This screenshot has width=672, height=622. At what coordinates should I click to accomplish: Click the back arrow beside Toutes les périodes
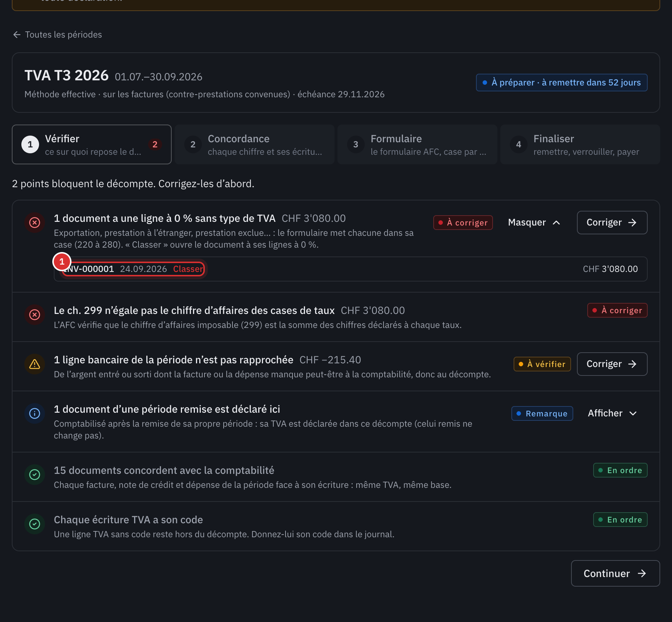click(x=17, y=35)
